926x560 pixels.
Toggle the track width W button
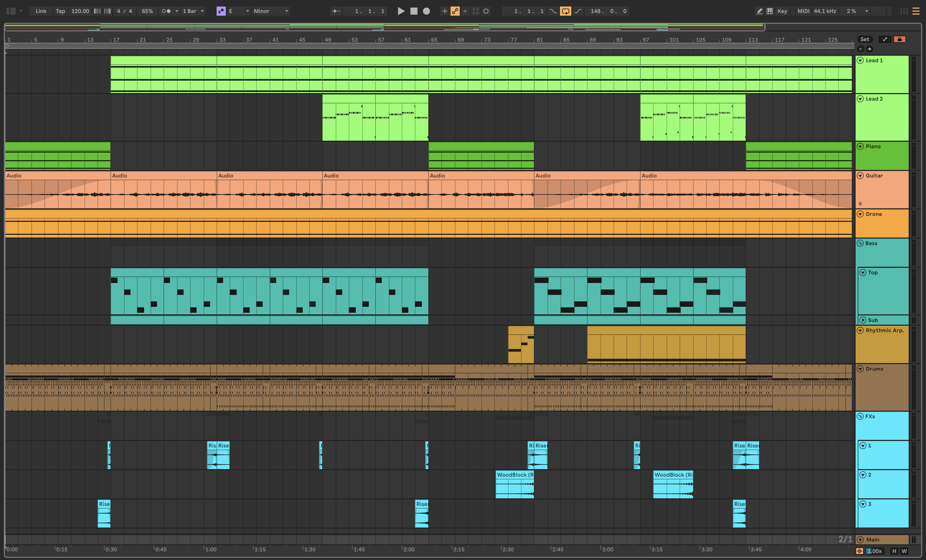point(904,551)
